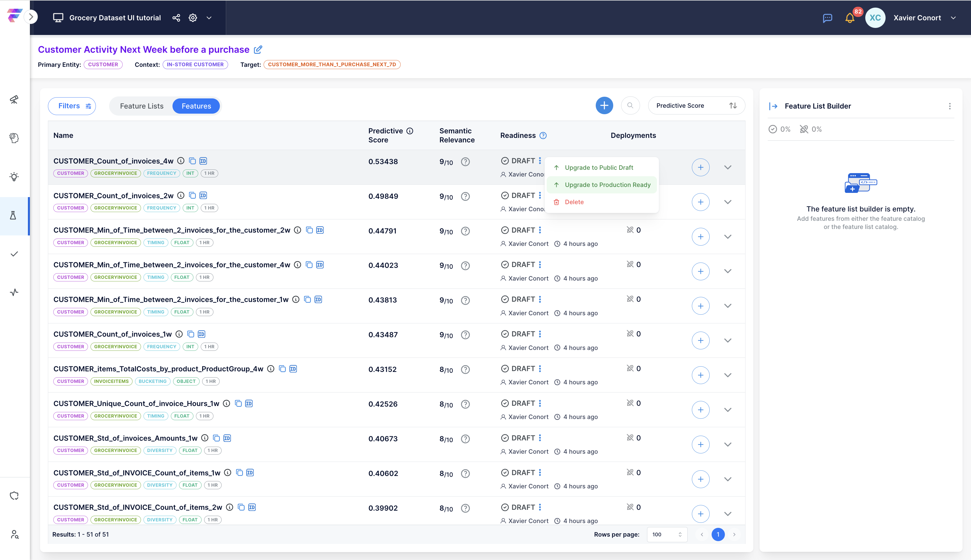The width and height of the screenshot is (971, 560).
Task: Open the DRAFT options menu for CUSTOMER_Min_of_Time_between_2_invoices_for_the_customer_2w
Action: click(x=540, y=230)
